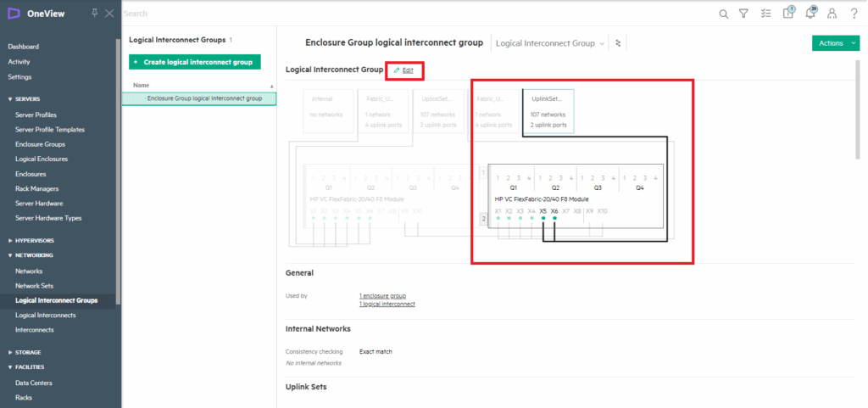
Task: Open Logical Enclosures
Action: pyautogui.click(x=42, y=159)
